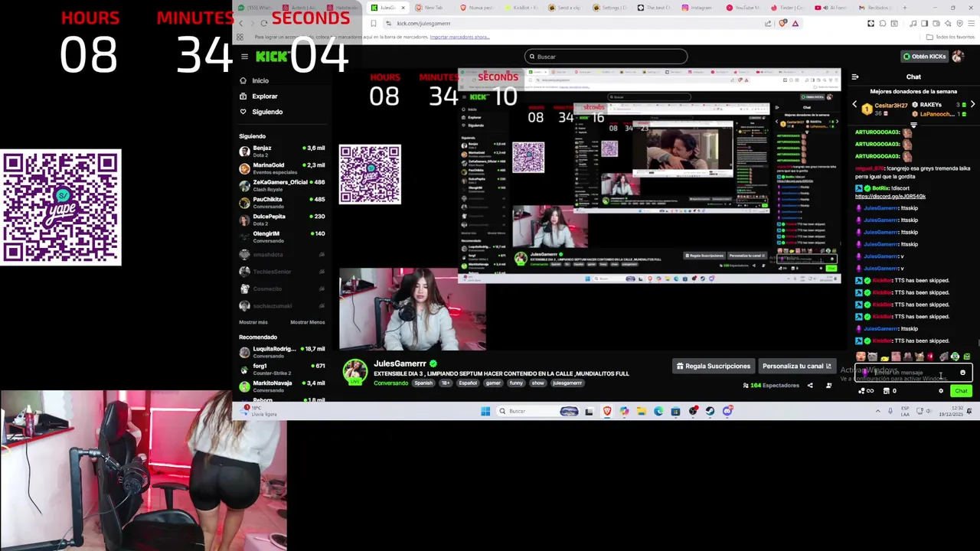Open LuquitaRodriguez recommended channel
Viewport: 980px width, 551px height.
click(282, 352)
